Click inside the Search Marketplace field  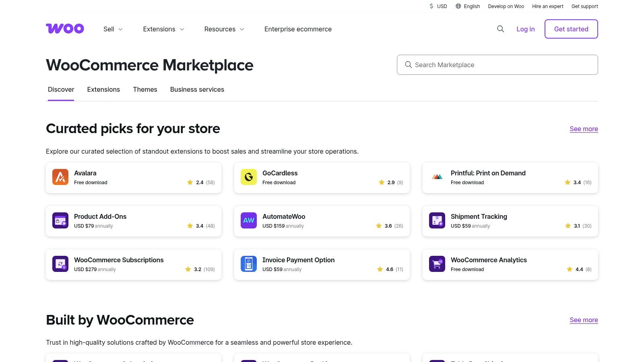click(497, 64)
